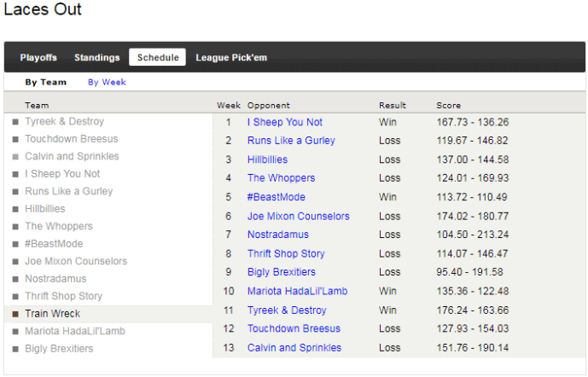Viewport: 588px width, 377px height.
Task: Switch to the Standings tab
Action: tap(96, 57)
